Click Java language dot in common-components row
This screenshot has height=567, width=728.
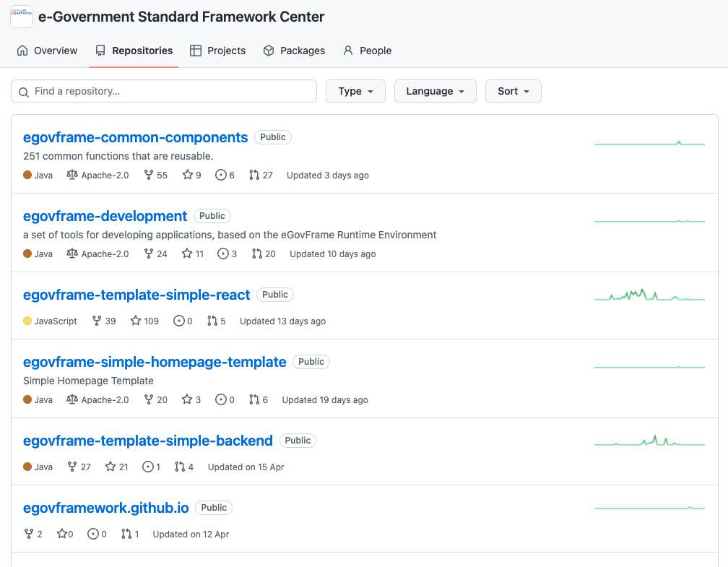point(27,175)
